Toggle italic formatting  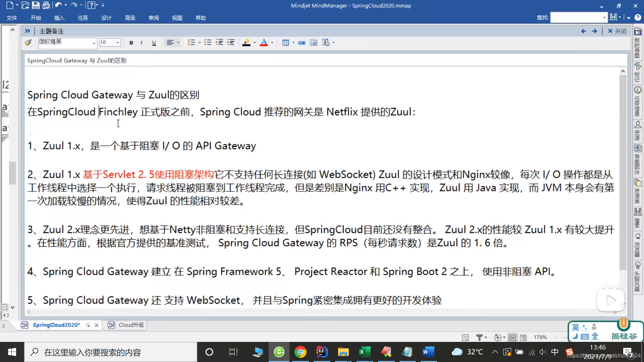[142, 43]
